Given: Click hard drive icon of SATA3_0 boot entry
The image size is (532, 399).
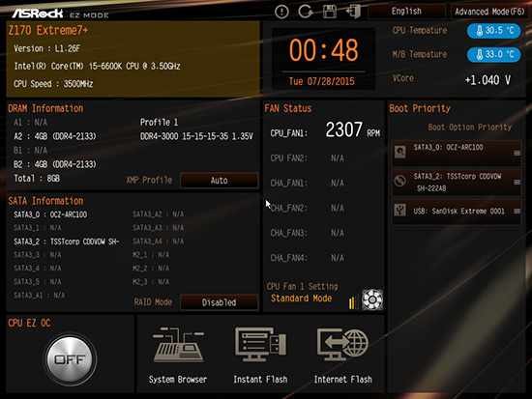Looking at the screenshot, I should (x=400, y=152).
